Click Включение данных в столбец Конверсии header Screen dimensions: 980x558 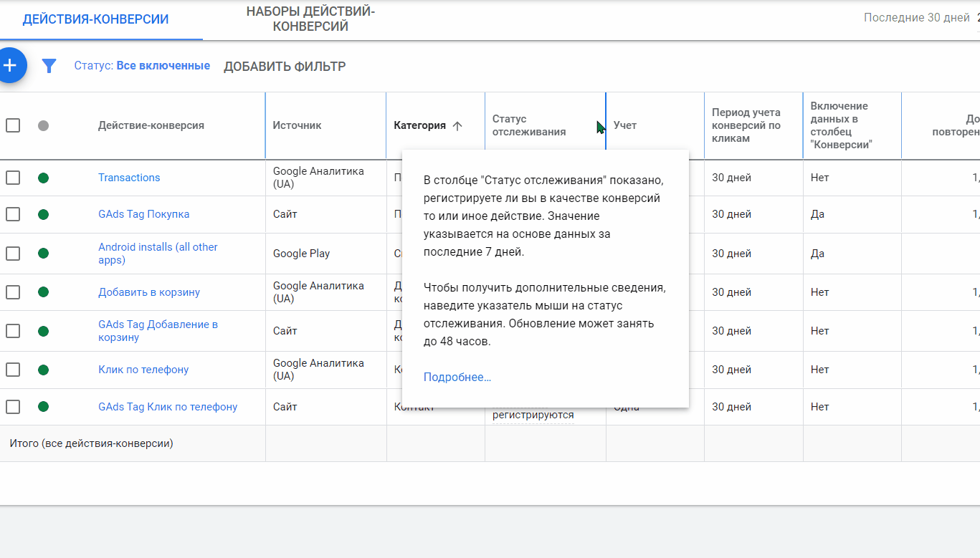point(842,125)
